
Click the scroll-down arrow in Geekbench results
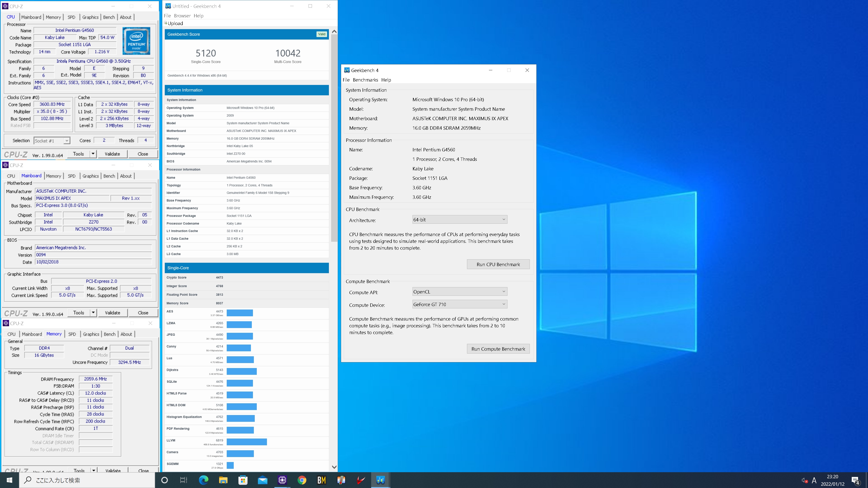pyautogui.click(x=334, y=467)
